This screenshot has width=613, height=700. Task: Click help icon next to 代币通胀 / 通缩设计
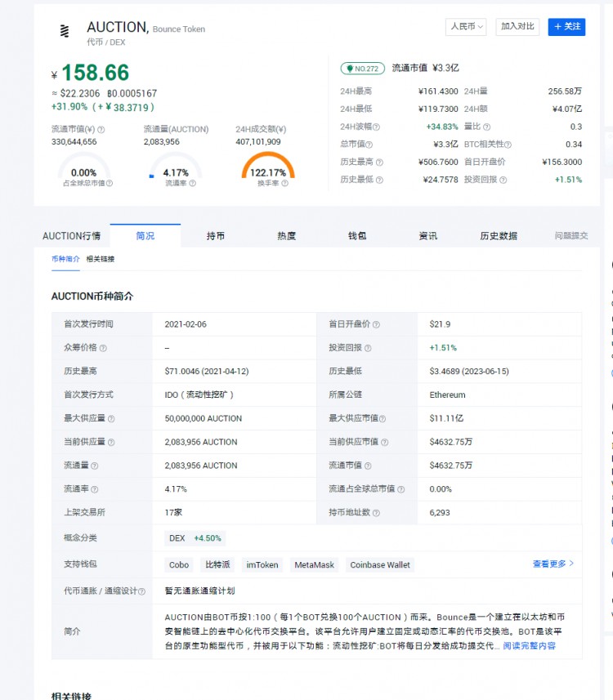coord(141,591)
